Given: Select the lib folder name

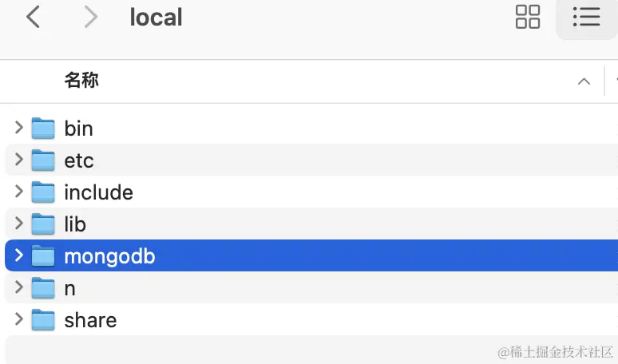Looking at the screenshot, I should point(75,224).
